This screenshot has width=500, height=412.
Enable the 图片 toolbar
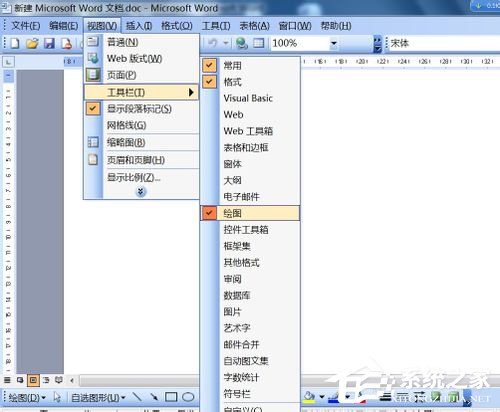click(x=232, y=312)
